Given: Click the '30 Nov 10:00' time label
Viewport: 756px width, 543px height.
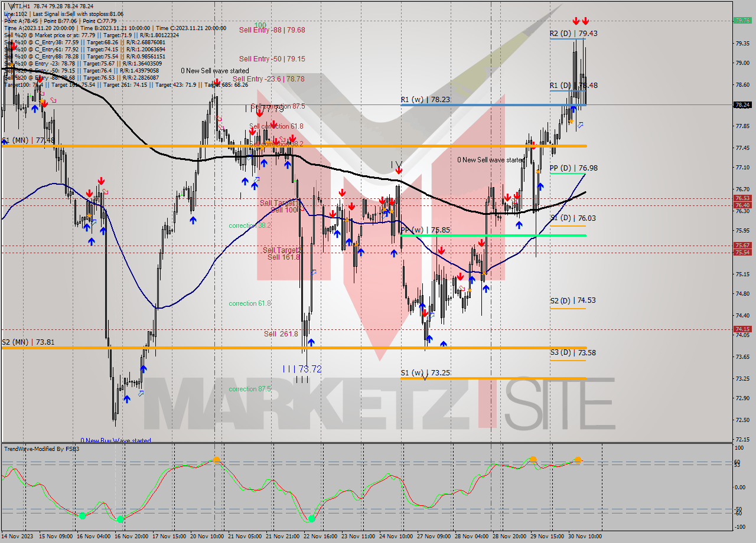Looking at the screenshot, I should (585, 537).
